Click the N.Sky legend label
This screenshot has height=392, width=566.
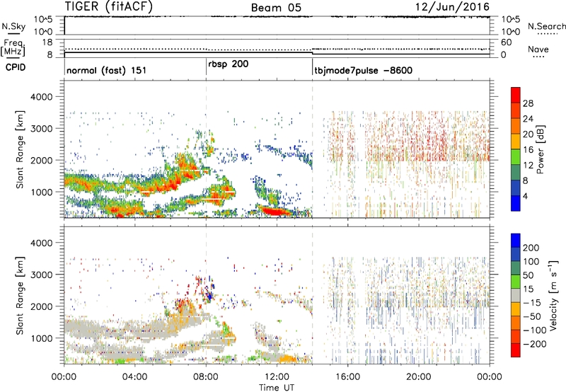click(13, 26)
